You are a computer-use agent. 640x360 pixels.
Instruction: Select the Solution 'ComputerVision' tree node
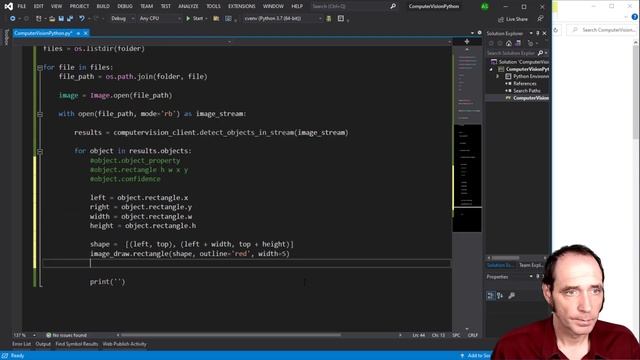click(x=520, y=62)
